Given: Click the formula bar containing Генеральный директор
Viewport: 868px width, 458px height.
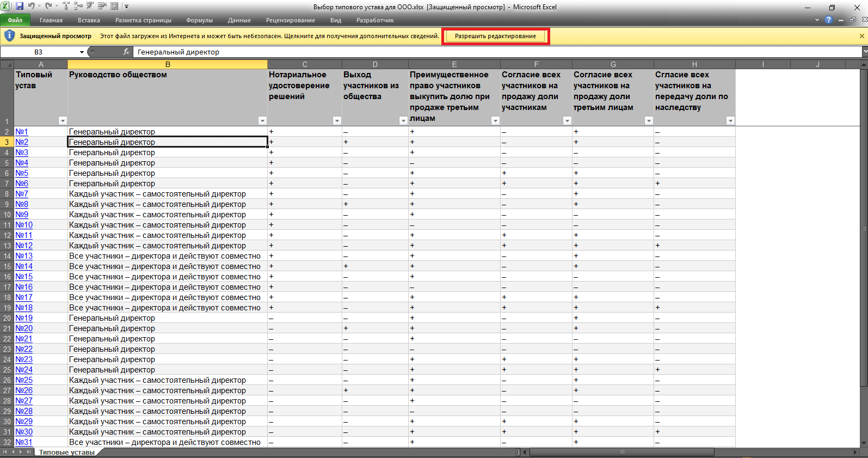Looking at the screenshot, I should [x=497, y=52].
